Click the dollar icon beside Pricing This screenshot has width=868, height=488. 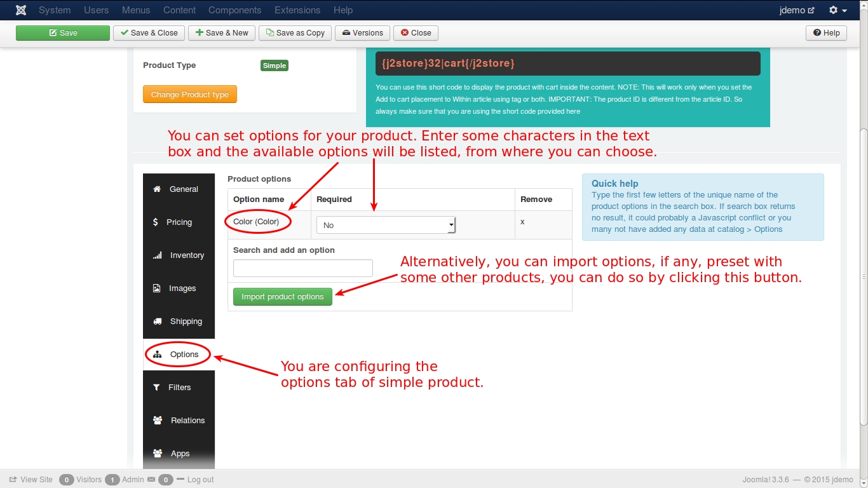156,222
